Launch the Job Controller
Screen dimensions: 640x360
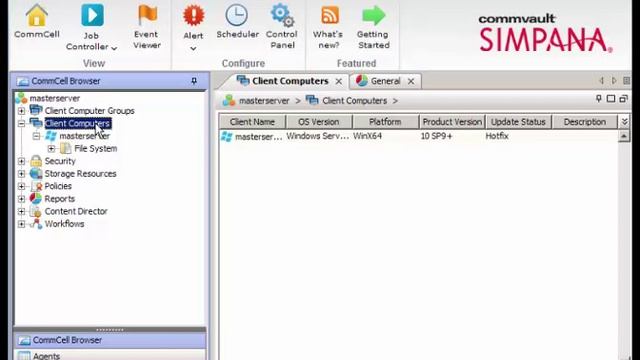tap(91, 27)
